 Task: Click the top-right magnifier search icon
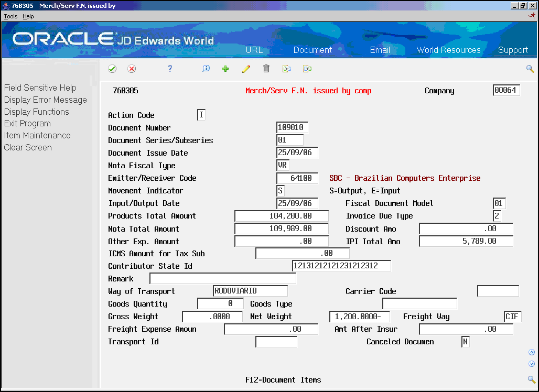click(x=530, y=69)
